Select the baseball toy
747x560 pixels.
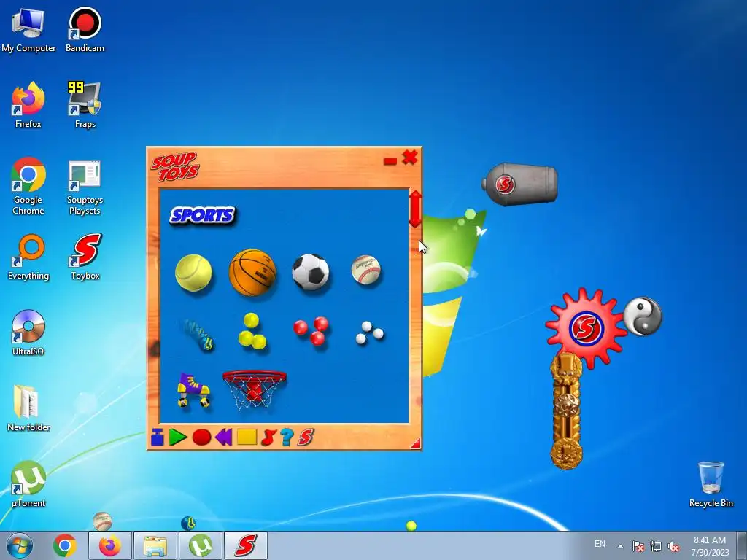point(366,270)
